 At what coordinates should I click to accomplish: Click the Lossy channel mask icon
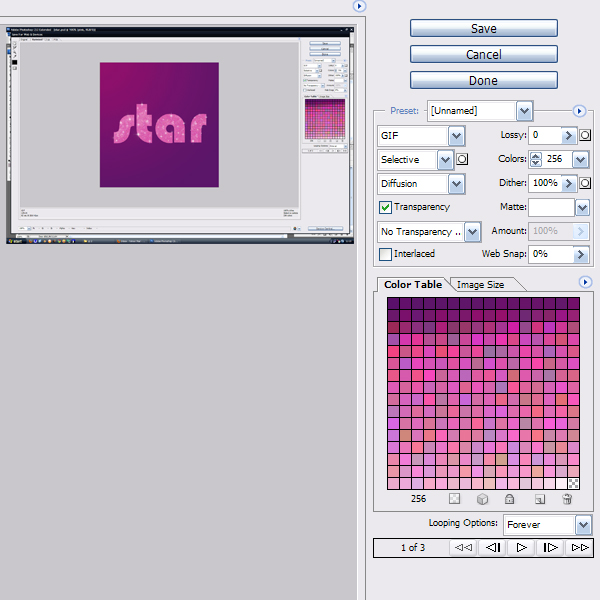click(585, 135)
